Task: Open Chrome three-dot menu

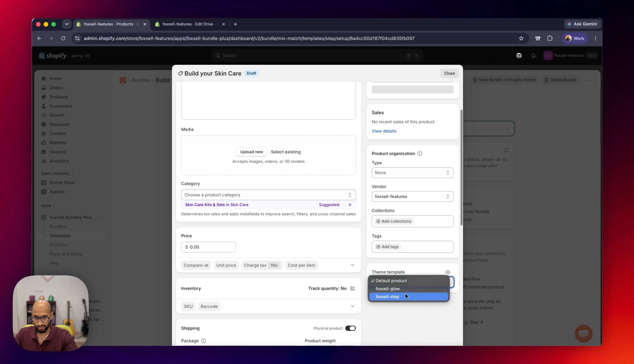Action: 595,39
